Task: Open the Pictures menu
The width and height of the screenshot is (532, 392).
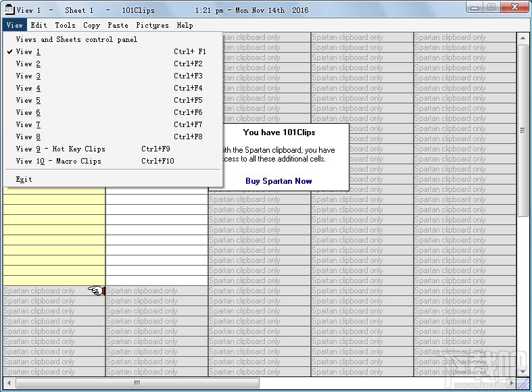Action: pyautogui.click(x=152, y=25)
